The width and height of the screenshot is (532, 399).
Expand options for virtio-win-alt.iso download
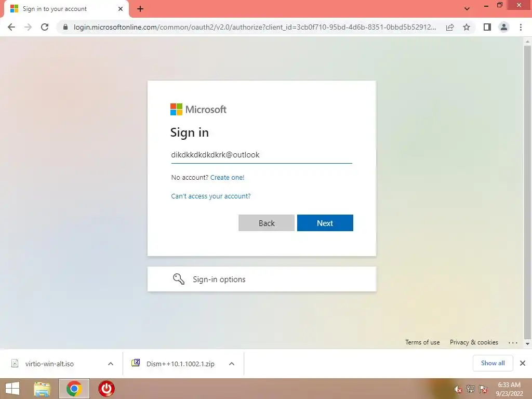click(x=111, y=364)
